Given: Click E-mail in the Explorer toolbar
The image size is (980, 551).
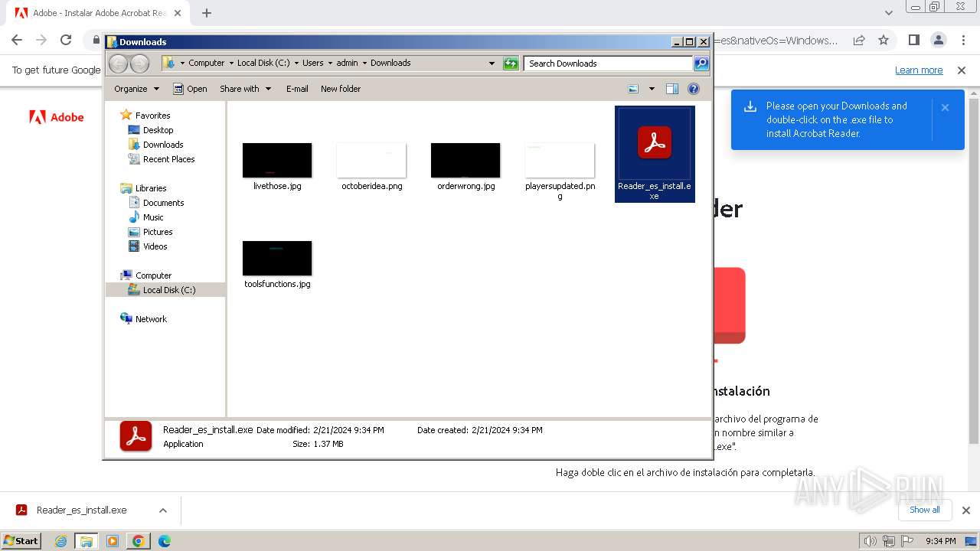Looking at the screenshot, I should click(297, 89).
